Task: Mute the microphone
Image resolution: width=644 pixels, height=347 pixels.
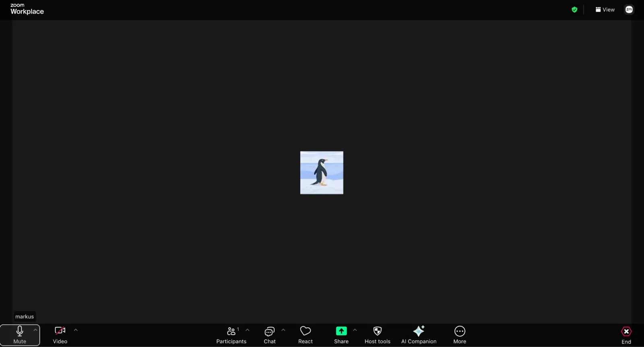Action: pyautogui.click(x=20, y=335)
